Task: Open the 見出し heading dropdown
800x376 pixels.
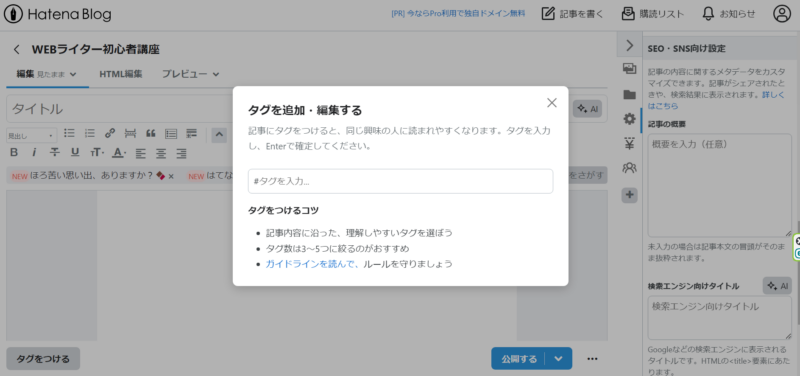Action: (31, 136)
